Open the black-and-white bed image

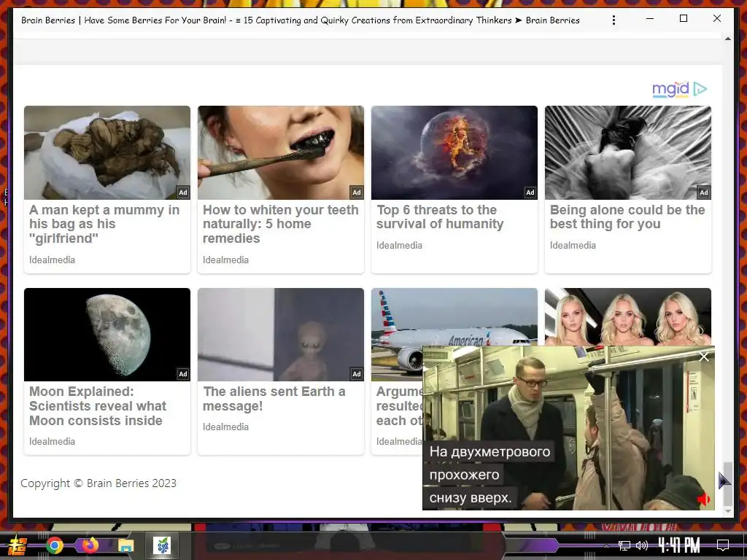click(628, 152)
